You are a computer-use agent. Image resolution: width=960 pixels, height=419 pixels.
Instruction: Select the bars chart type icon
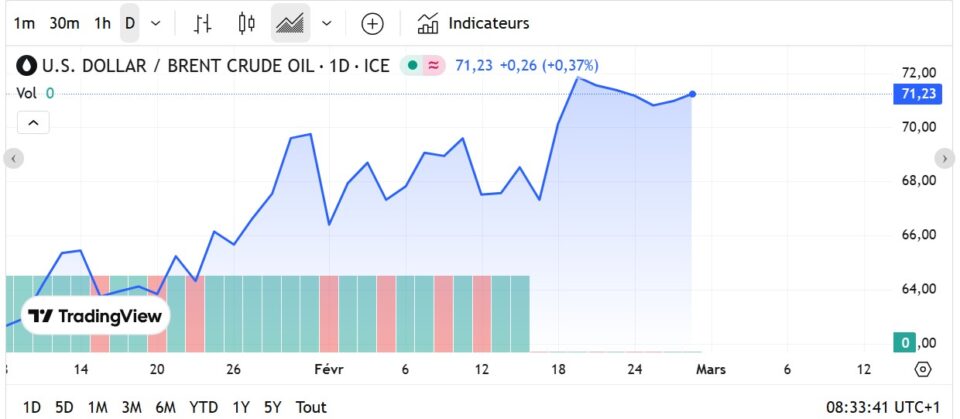pos(203,23)
